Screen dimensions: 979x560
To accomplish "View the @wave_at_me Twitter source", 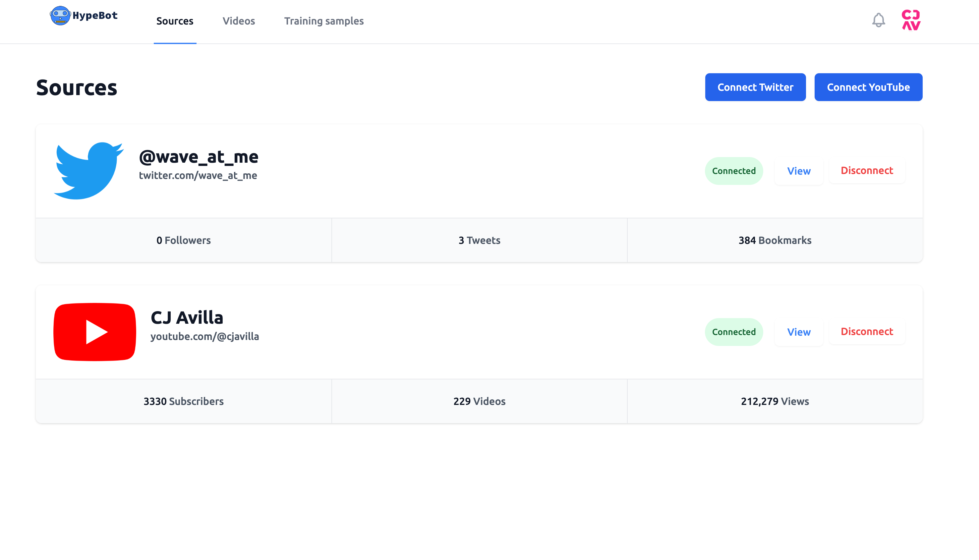I will pyautogui.click(x=799, y=171).
